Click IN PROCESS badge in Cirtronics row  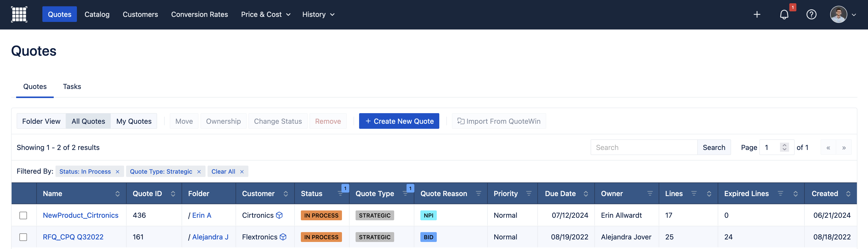point(321,215)
